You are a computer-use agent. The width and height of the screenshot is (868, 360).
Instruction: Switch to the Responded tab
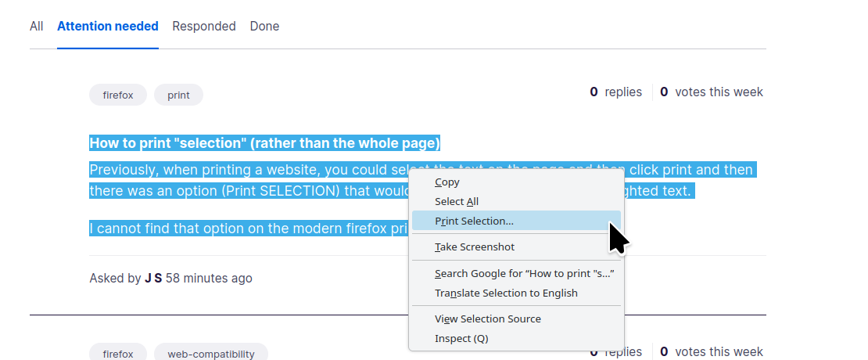(204, 26)
